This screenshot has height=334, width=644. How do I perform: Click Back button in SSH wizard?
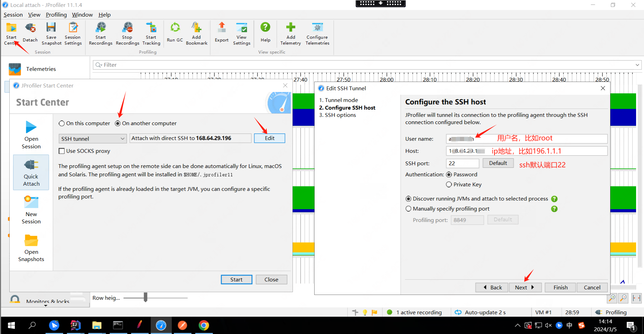pos(492,288)
